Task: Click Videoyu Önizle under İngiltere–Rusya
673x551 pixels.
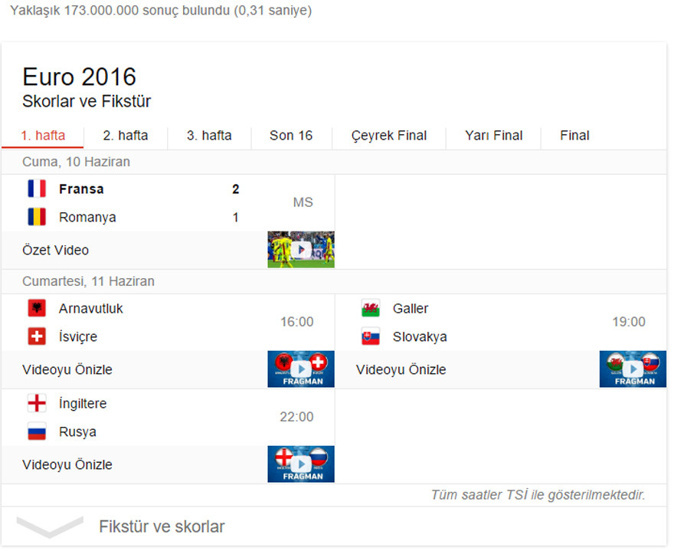Action: pos(67,465)
